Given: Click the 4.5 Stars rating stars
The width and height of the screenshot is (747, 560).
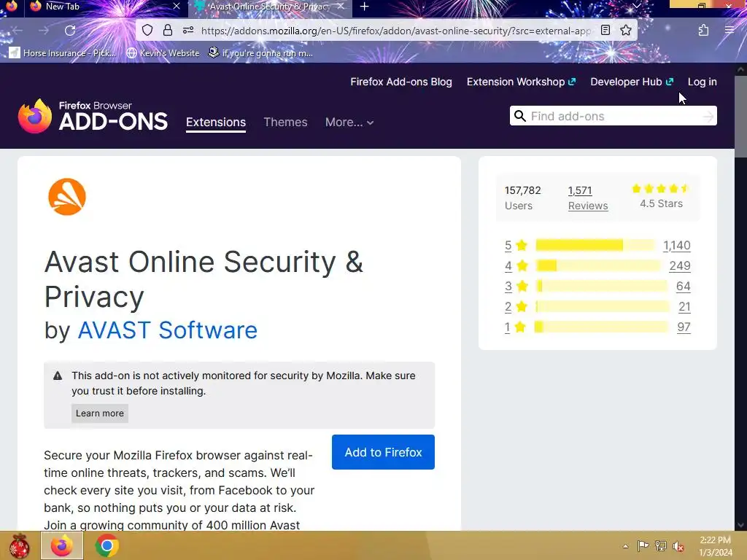Looking at the screenshot, I should [661, 189].
